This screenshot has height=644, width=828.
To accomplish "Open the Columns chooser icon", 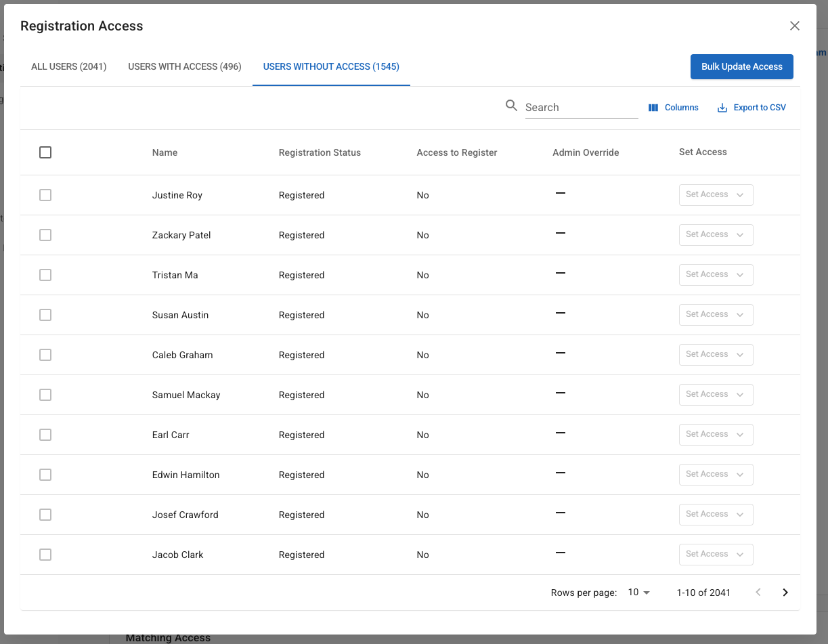I will point(653,108).
